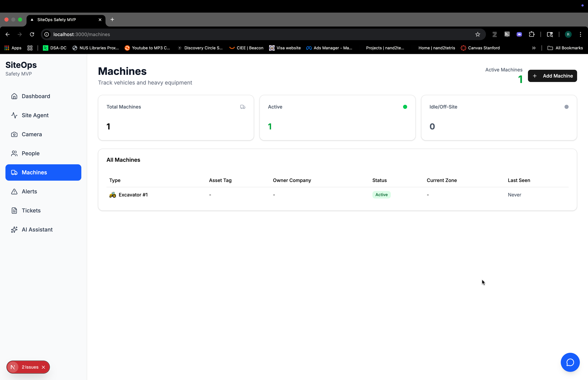Viewport: 588px width, 380px height.
Task: Open Chrome three-dot menu
Action: [580, 34]
